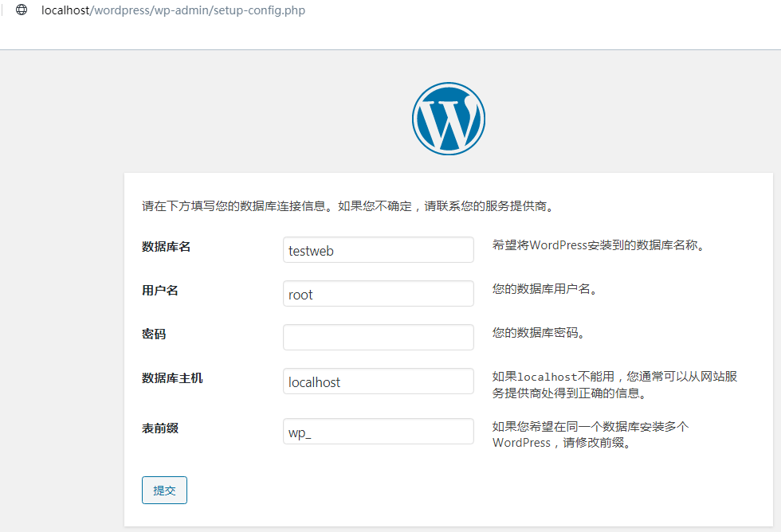Click the 请在下方填写您的数据库连接信息 intro paragraph
The image size is (781, 532).
pyautogui.click(x=348, y=206)
